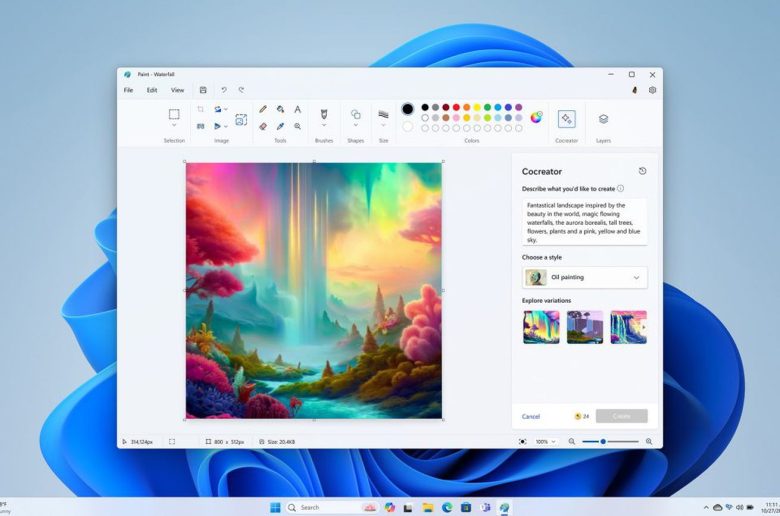780x516 pixels.
Task: Open the Edit colors wheel
Action: click(536, 117)
